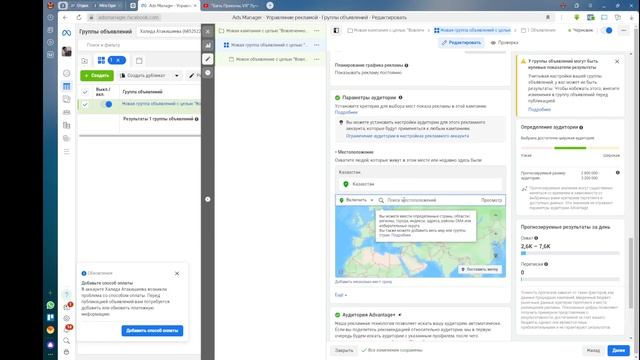The width and height of the screenshot is (640, 360).
Task: Toggle the ad set status switch near Черновик
Action: (x=607, y=31)
